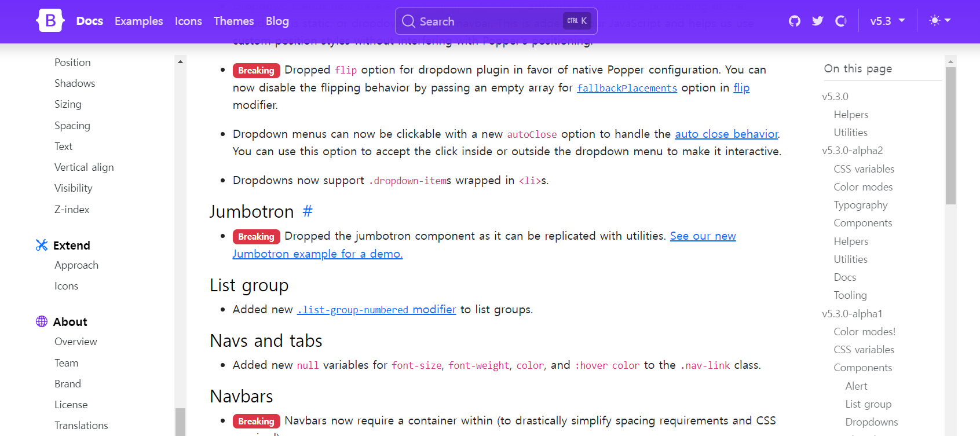This screenshot has width=980, height=436.
Task: Go to Sizing in sidebar
Action: (x=68, y=104)
